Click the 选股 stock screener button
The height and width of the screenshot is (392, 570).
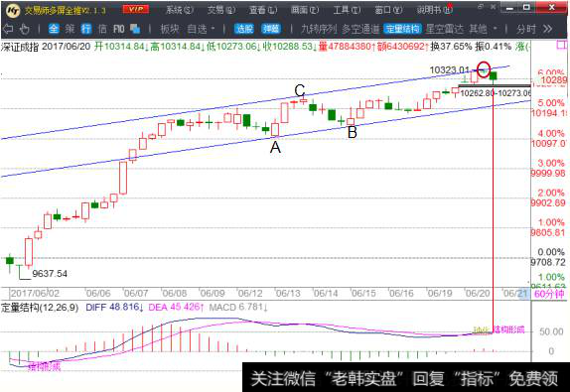coord(244,29)
